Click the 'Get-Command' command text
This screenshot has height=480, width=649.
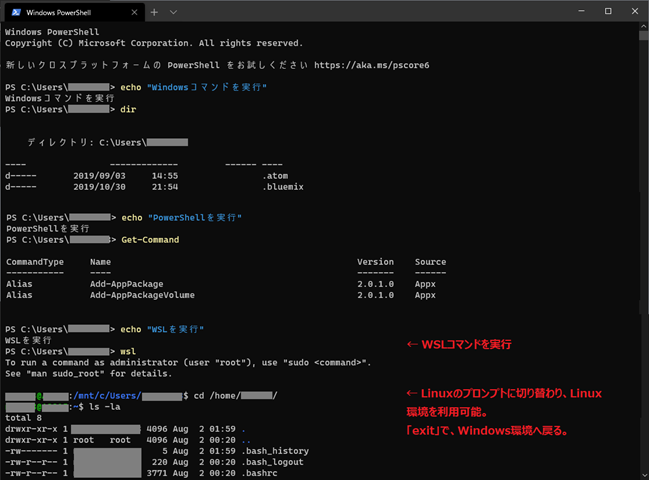click(150, 240)
